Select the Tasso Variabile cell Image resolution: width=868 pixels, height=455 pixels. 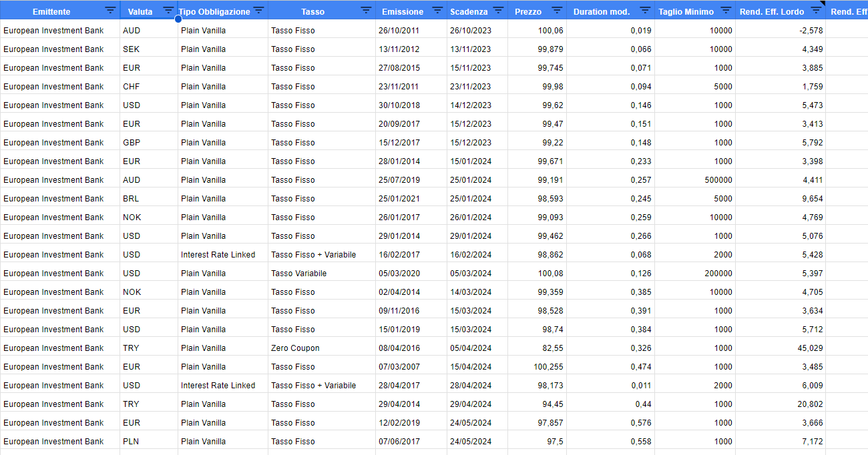298,273
